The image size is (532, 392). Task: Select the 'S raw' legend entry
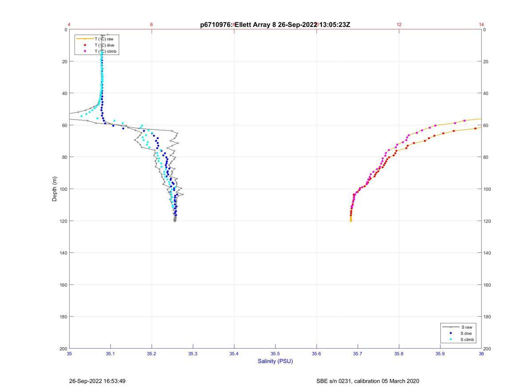(458, 327)
